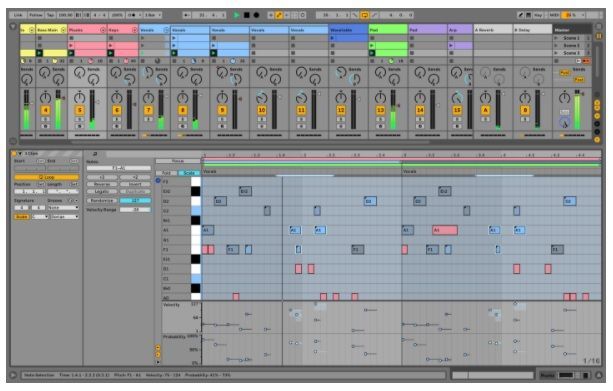613x391 pixels.
Task: Open the quantization menu showing 1 Bar
Action: pyautogui.click(x=153, y=15)
